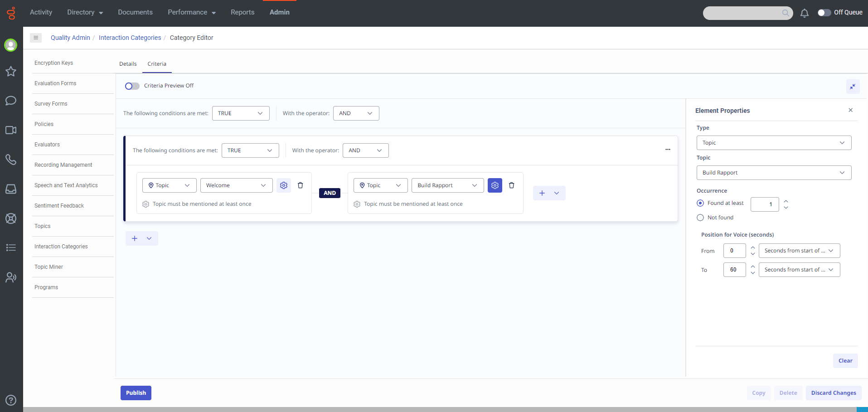
Task: Enable Criteria Preview
Action: pyautogui.click(x=132, y=86)
